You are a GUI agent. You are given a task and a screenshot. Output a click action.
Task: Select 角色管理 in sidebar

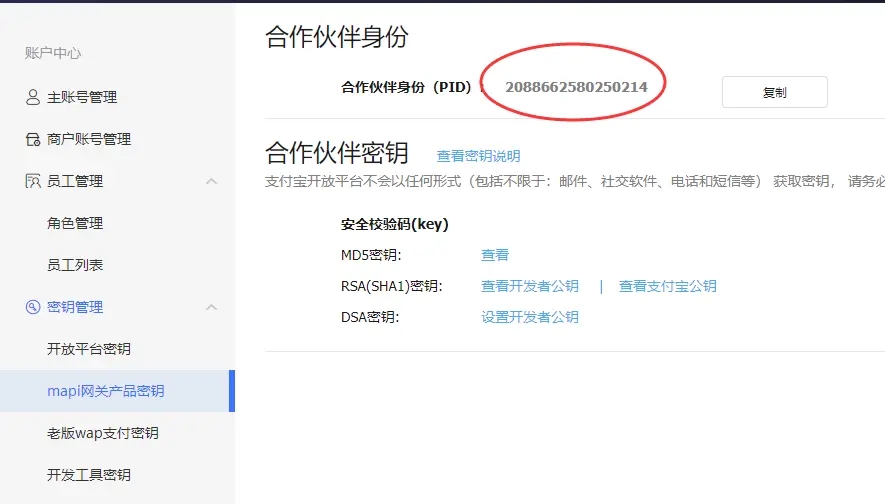pyautogui.click(x=75, y=223)
